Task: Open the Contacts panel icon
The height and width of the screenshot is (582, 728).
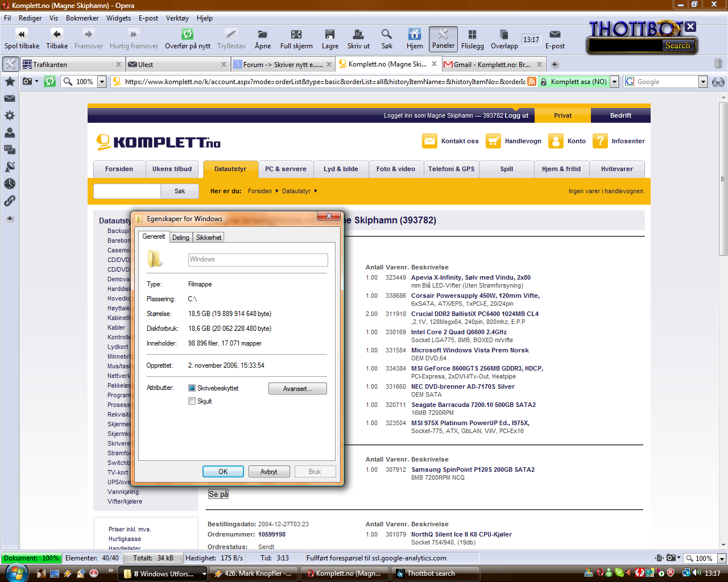Action: pos(10,132)
